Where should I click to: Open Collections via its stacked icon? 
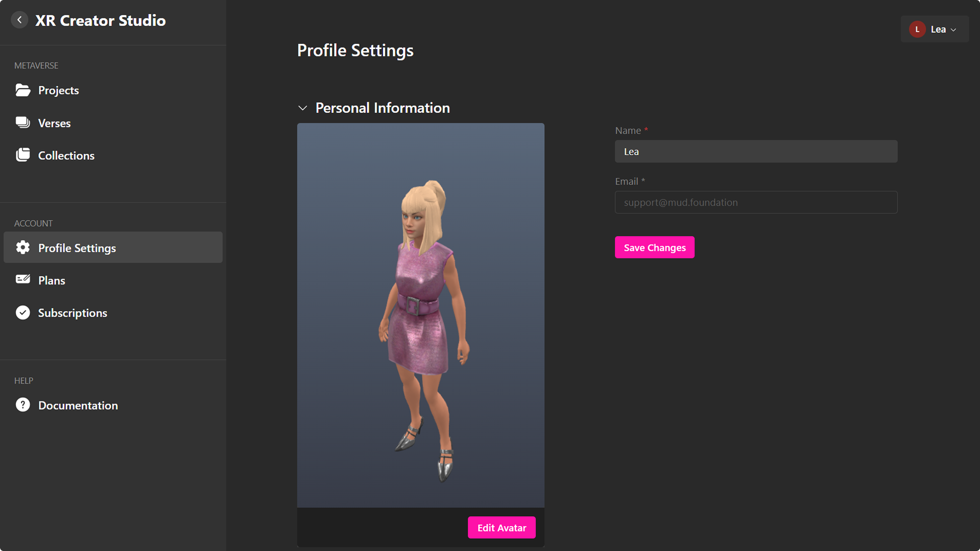(23, 155)
